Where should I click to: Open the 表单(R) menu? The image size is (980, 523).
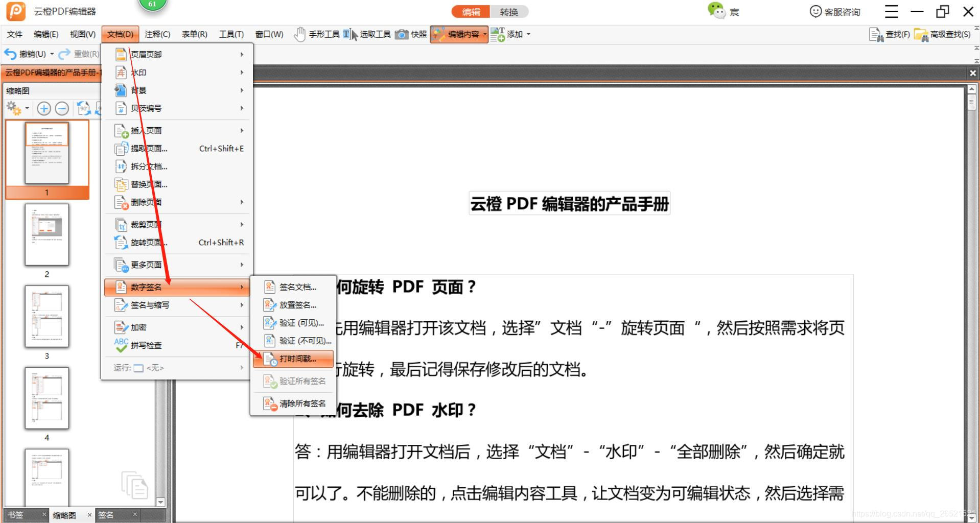[195, 34]
